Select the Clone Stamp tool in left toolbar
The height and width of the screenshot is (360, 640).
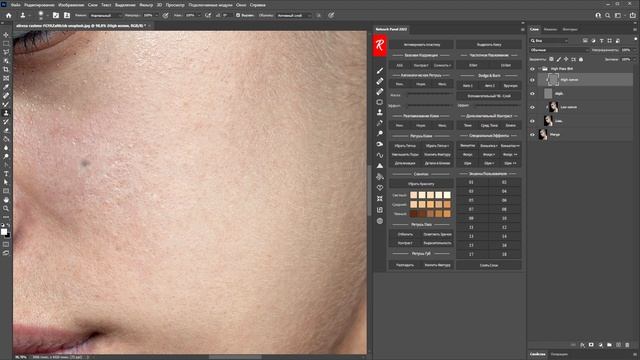point(6,113)
